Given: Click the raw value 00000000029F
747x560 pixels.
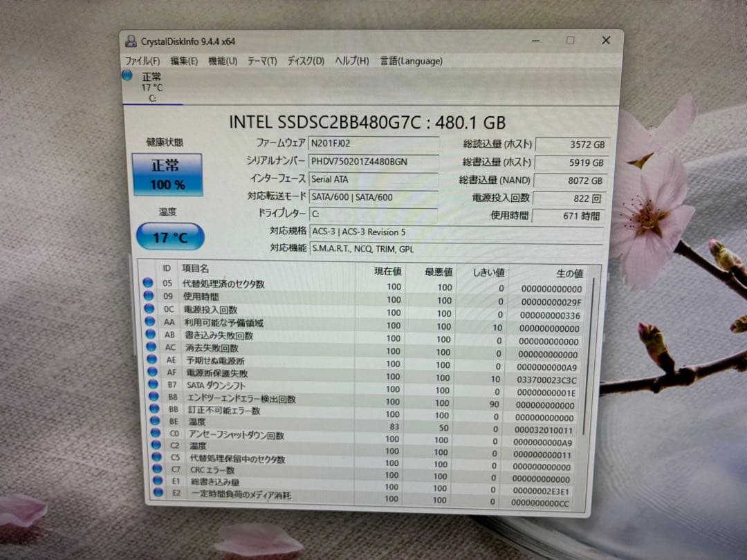Looking at the screenshot, I should point(551,302).
